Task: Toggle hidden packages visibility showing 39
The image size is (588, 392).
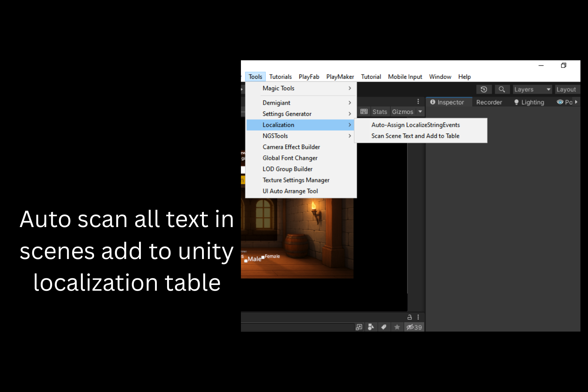Action: 414,327
